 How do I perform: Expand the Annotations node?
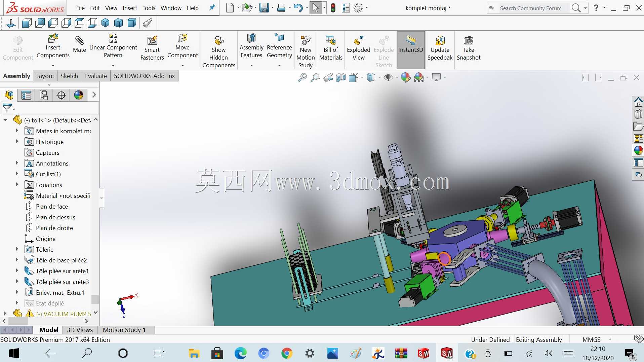(17, 163)
